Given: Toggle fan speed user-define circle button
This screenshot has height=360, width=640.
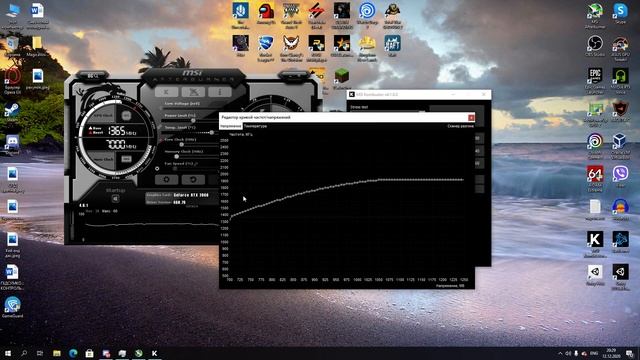Looking at the screenshot, I should (157, 168).
